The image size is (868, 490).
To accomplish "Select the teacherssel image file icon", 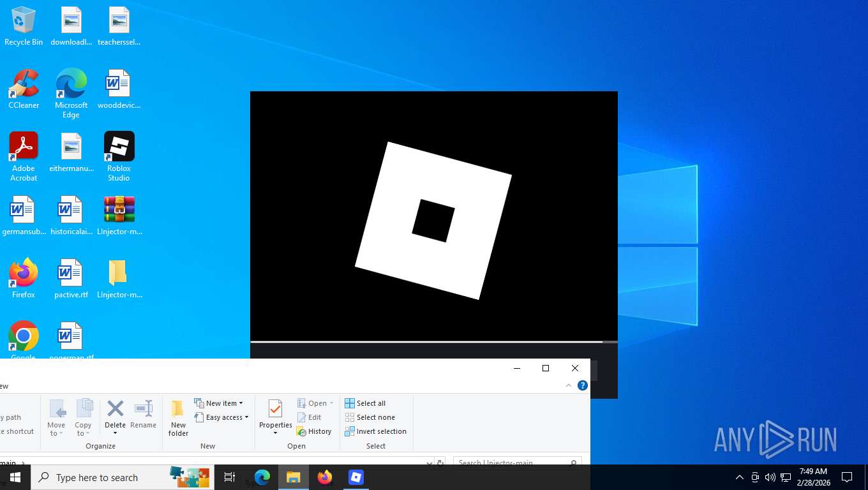I will coord(119,27).
